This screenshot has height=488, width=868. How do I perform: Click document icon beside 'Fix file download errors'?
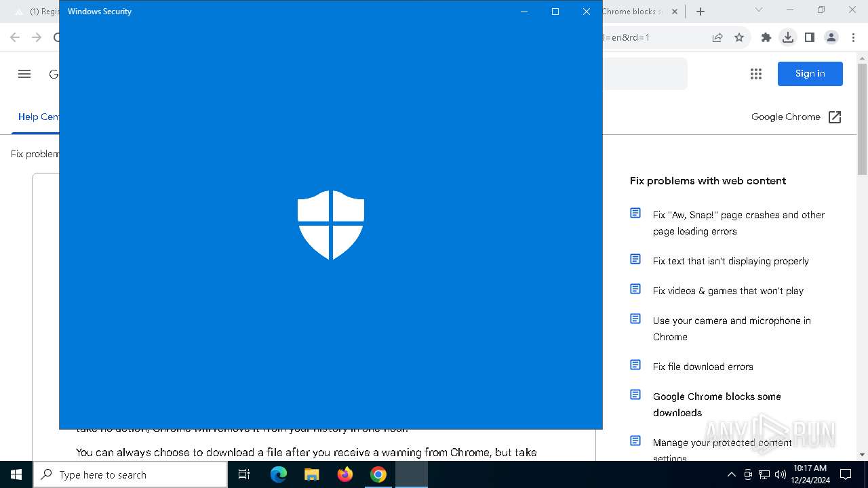coord(635,365)
